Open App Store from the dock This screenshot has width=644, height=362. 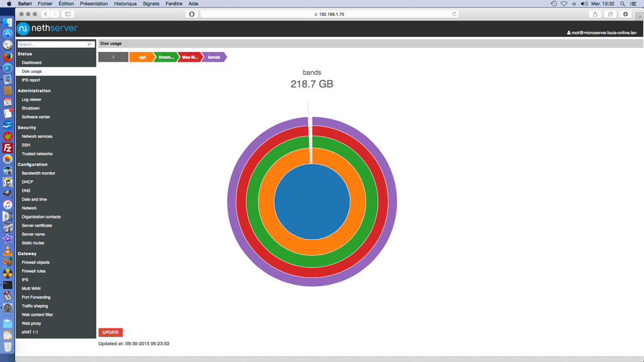8,33
